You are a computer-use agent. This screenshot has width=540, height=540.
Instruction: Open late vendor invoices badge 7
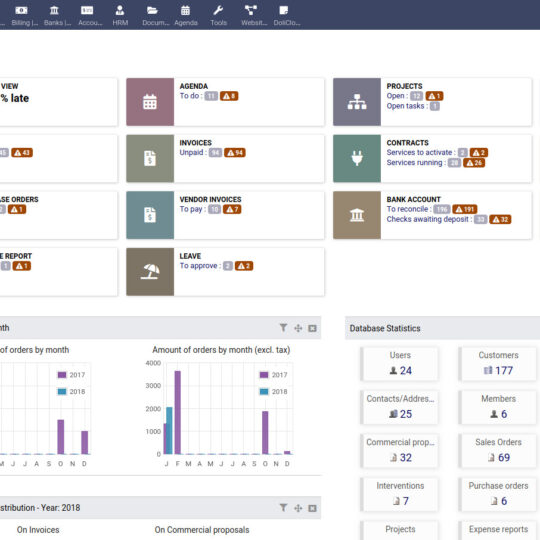[232, 209]
